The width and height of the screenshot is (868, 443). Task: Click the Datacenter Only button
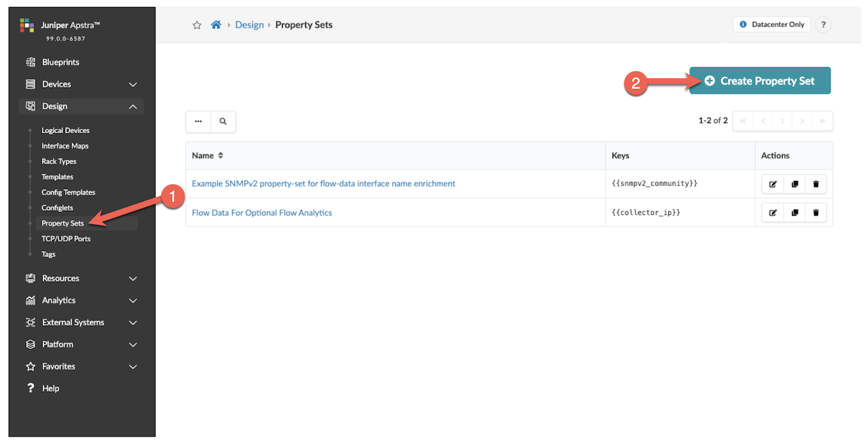pyautogui.click(x=772, y=25)
